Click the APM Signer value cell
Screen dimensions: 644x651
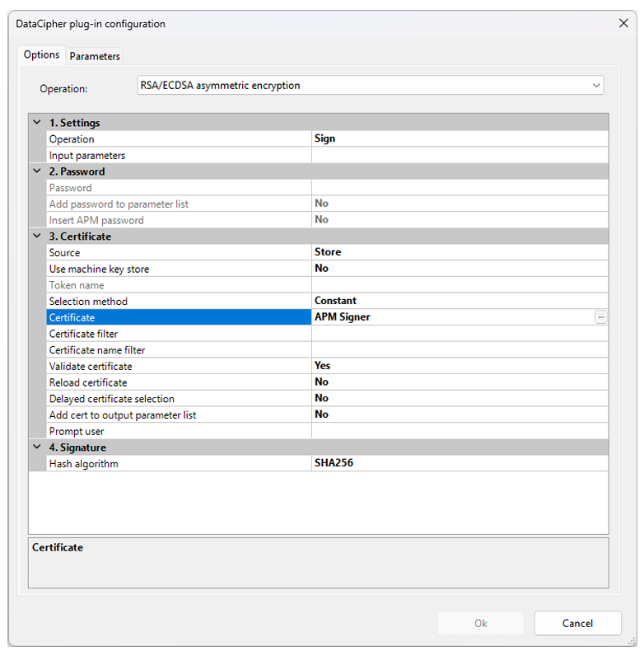click(453, 316)
